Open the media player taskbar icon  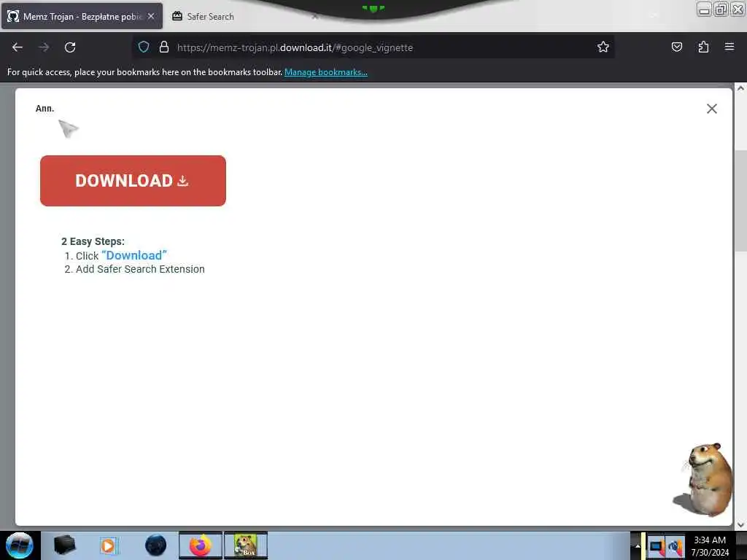coord(109,545)
